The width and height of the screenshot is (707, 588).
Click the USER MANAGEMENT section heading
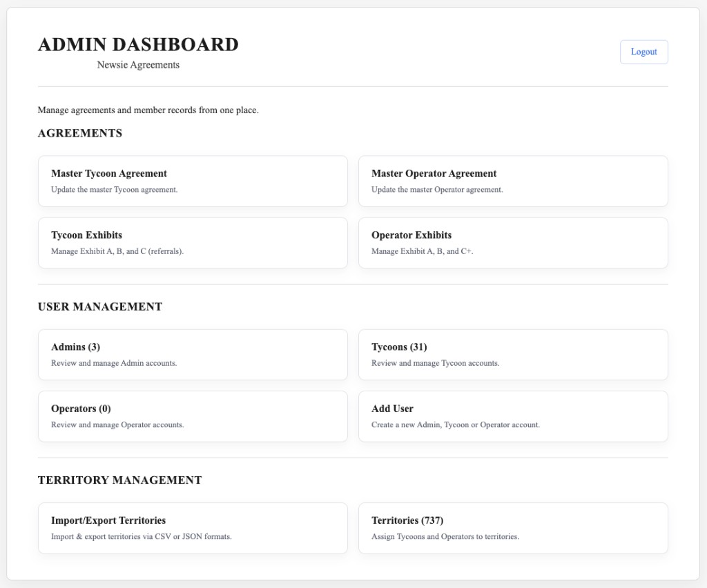(x=100, y=306)
